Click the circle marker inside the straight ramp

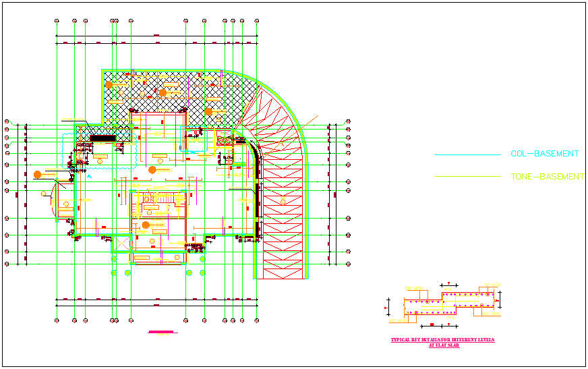(283, 201)
